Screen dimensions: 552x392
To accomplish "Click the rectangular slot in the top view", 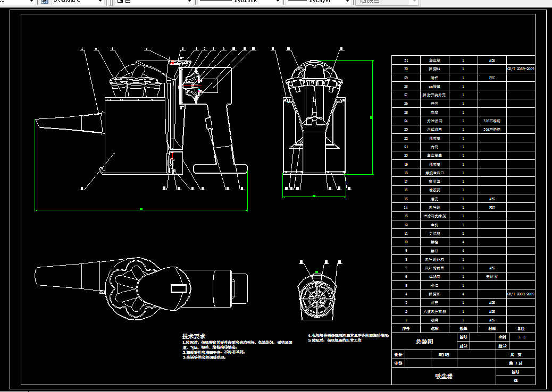I will (178, 288).
